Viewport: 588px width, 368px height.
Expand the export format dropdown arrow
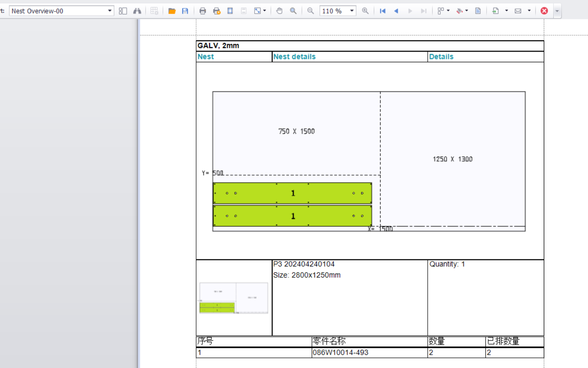[x=507, y=11]
